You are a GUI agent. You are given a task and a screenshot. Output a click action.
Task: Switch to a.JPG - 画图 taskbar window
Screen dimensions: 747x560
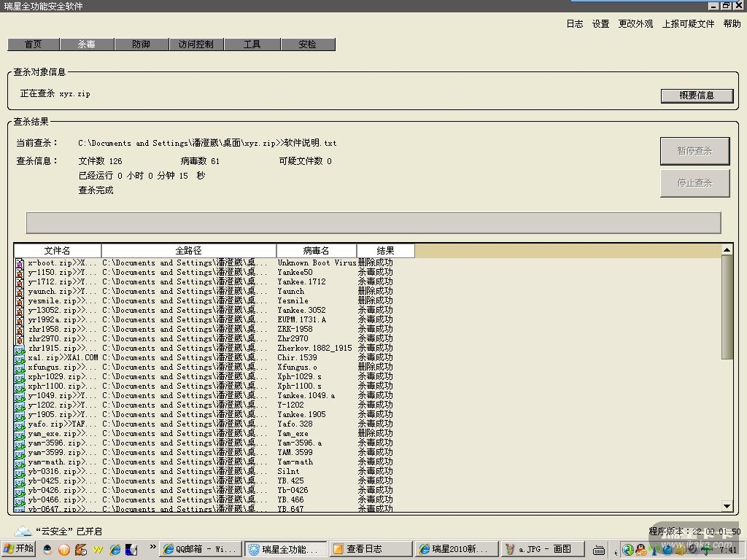point(543,549)
